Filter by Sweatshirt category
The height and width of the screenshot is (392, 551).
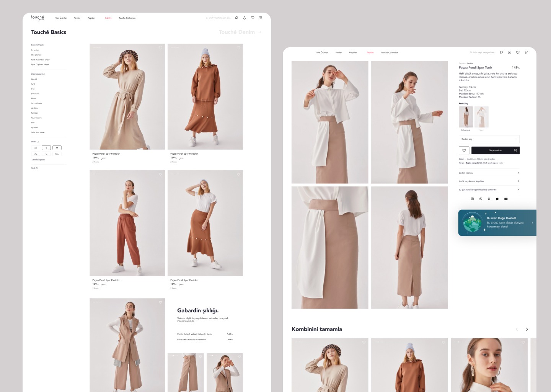[x=35, y=94]
